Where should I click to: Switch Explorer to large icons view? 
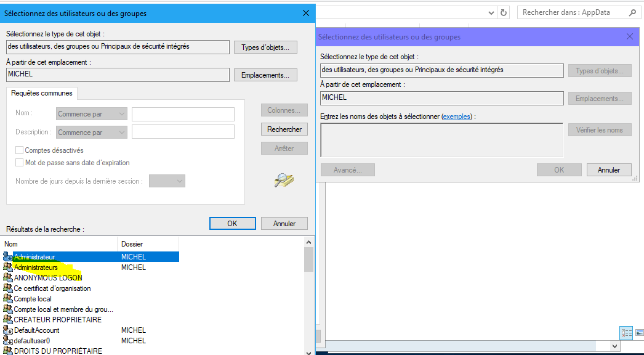click(x=639, y=333)
